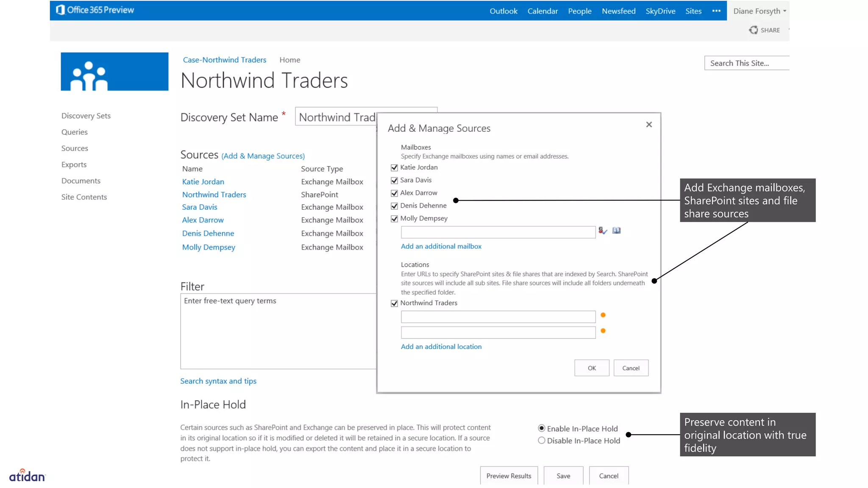Viewport: 868px width, 488px height.
Task: Click Add an additional mailbox link
Action: coord(441,246)
